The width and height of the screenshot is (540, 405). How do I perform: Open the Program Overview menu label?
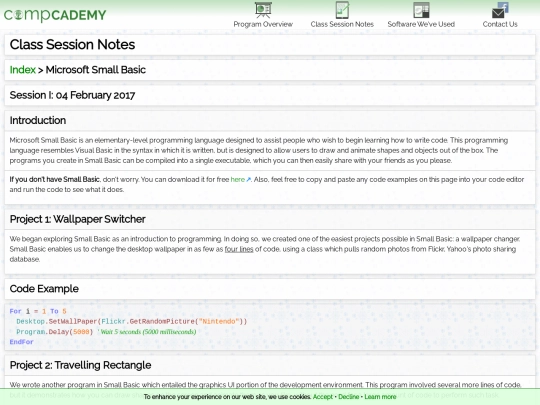pos(263,24)
